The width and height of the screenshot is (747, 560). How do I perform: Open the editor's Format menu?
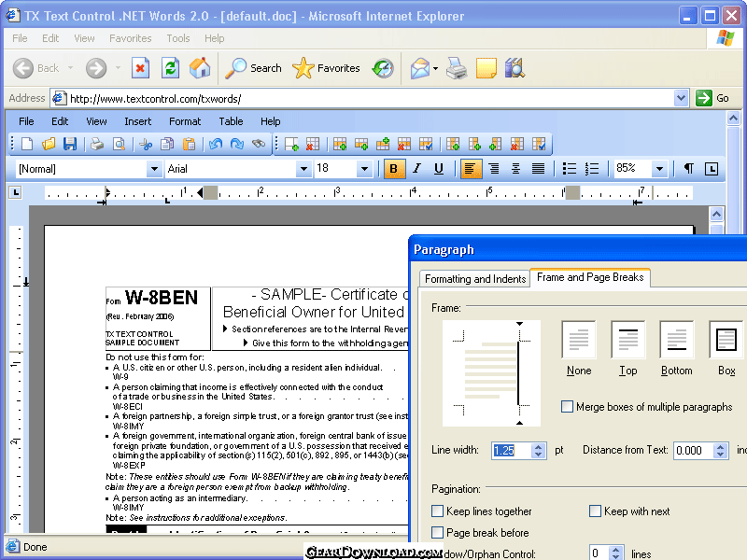point(185,121)
